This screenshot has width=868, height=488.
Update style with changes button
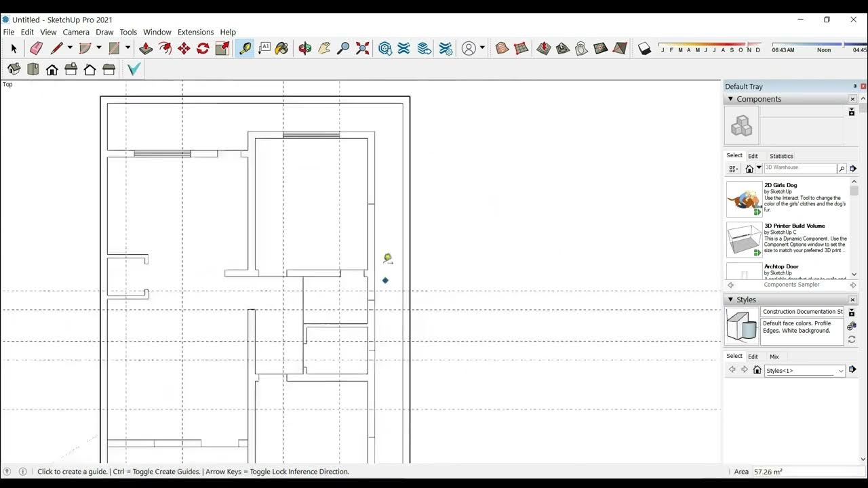852,340
